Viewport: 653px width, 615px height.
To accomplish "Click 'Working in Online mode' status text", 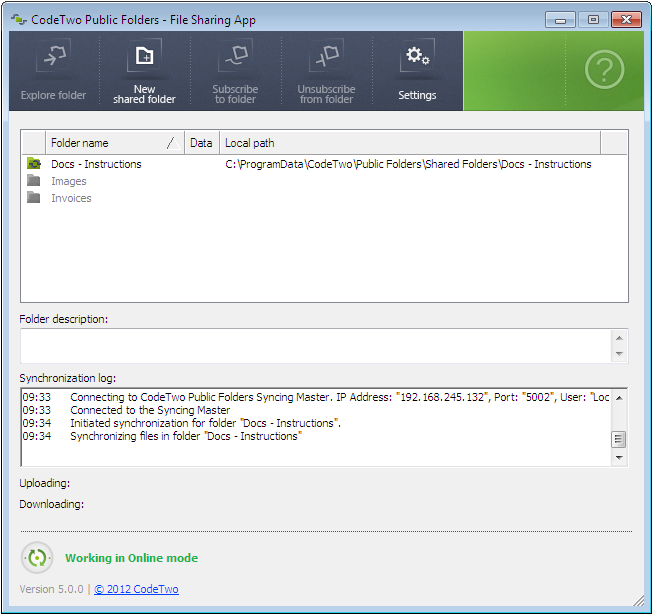I will tap(132, 558).
